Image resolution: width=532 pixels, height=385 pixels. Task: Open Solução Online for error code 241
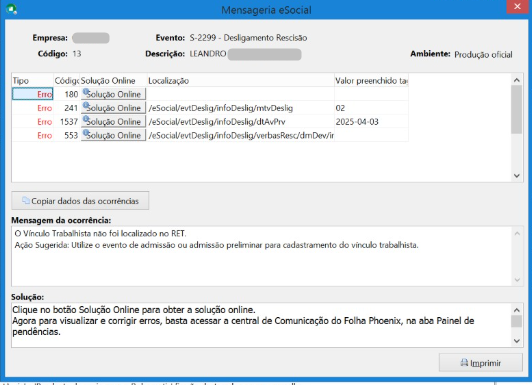click(113, 108)
